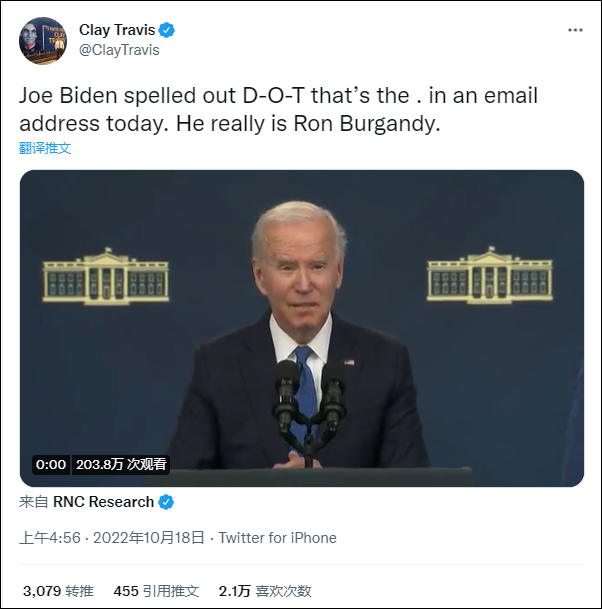This screenshot has width=602, height=609.
Task: Click Clay Travis's profile avatar
Action: tap(43, 41)
